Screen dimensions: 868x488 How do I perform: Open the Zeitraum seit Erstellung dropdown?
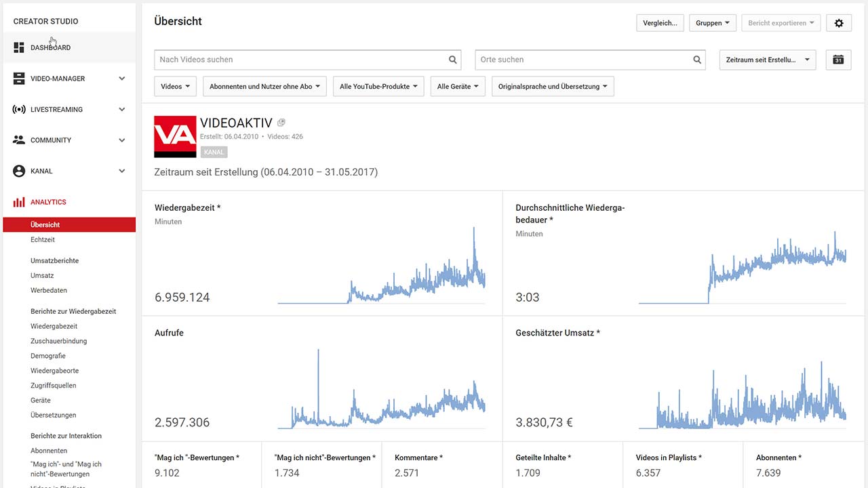coord(768,60)
